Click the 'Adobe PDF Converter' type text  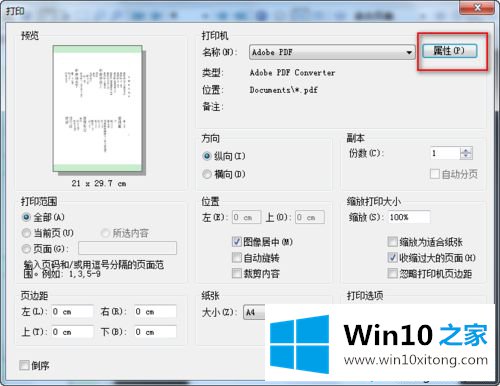point(292,73)
